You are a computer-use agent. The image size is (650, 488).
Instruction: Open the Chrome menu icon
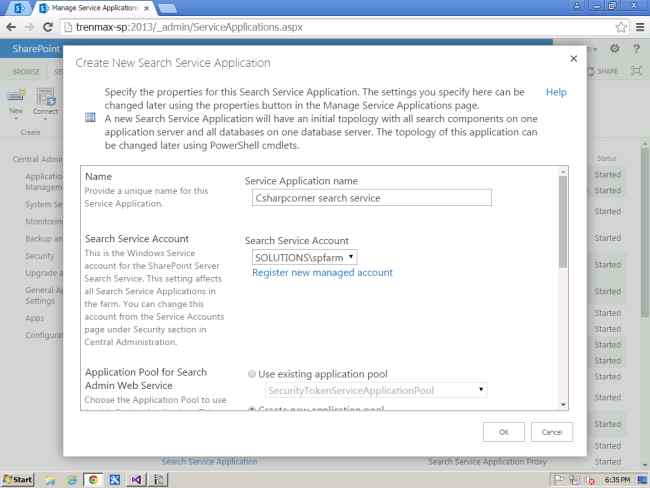click(x=640, y=27)
